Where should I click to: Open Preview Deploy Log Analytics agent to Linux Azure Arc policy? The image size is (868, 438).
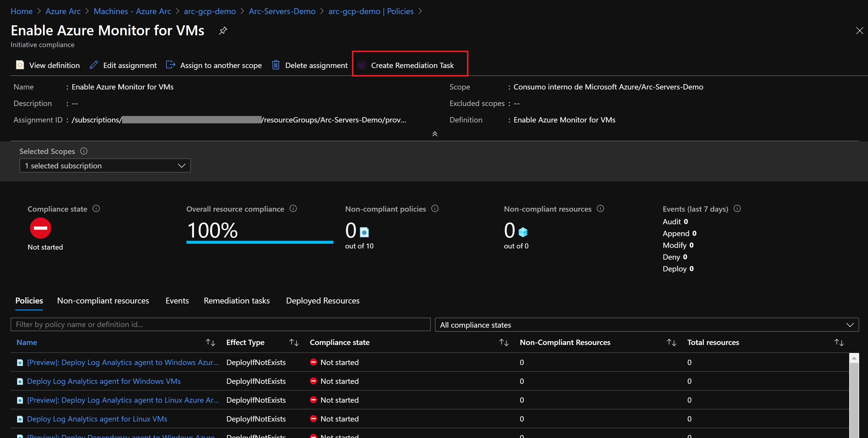coord(123,400)
